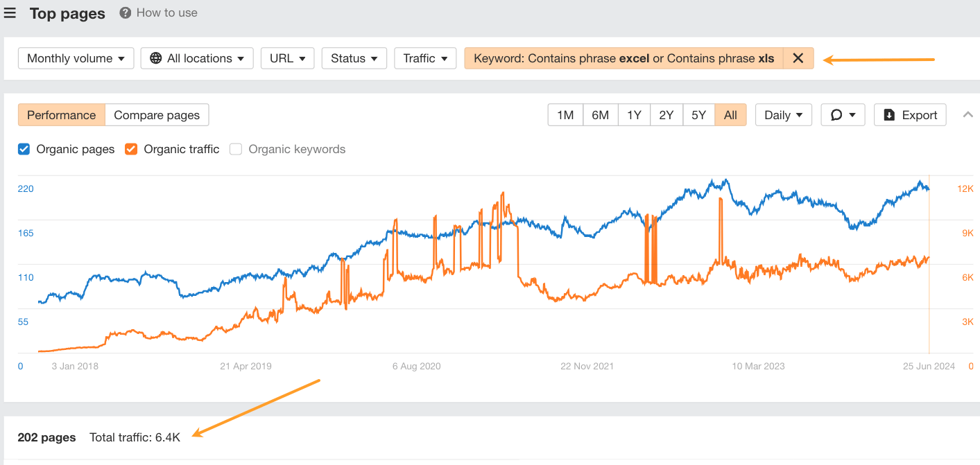Open the Status filter dropdown
The width and height of the screenshot is (980, 465).
pyautogui.click(x=354, y=58)
